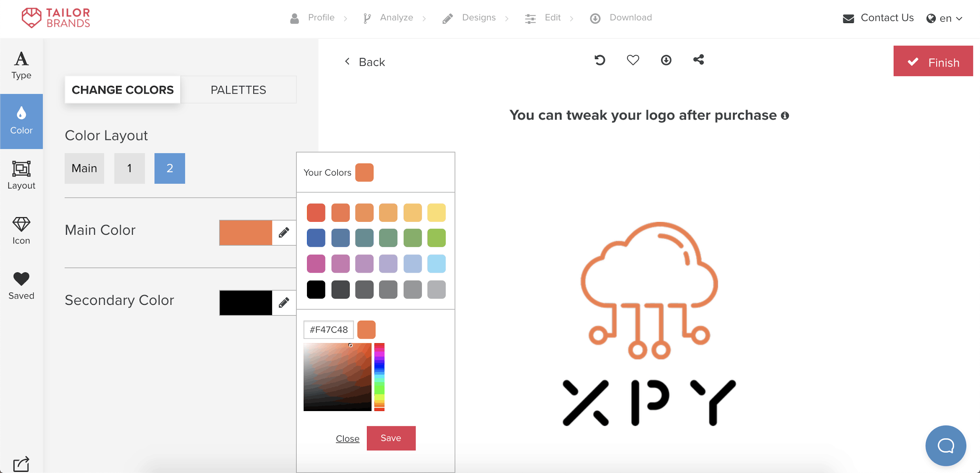Type hex value in color input field

pos(327,329)
